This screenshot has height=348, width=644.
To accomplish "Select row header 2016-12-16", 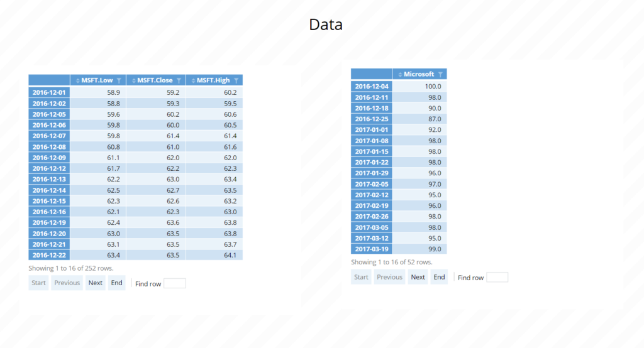I will 49,212.
